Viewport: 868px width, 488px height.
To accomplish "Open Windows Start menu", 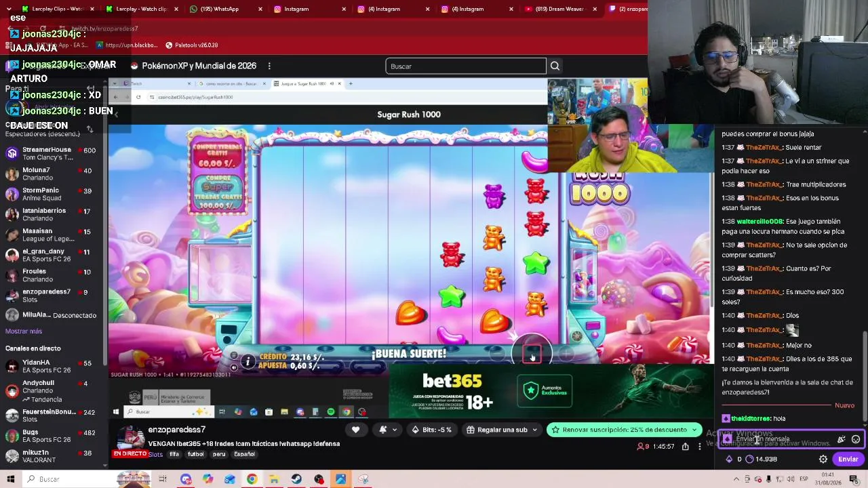I will pos(11,479).
